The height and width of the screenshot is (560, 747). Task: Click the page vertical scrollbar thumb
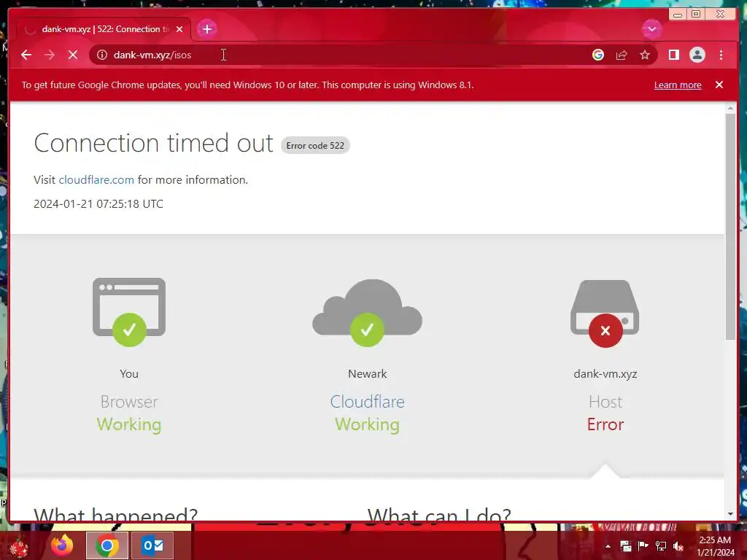point(730,227)
